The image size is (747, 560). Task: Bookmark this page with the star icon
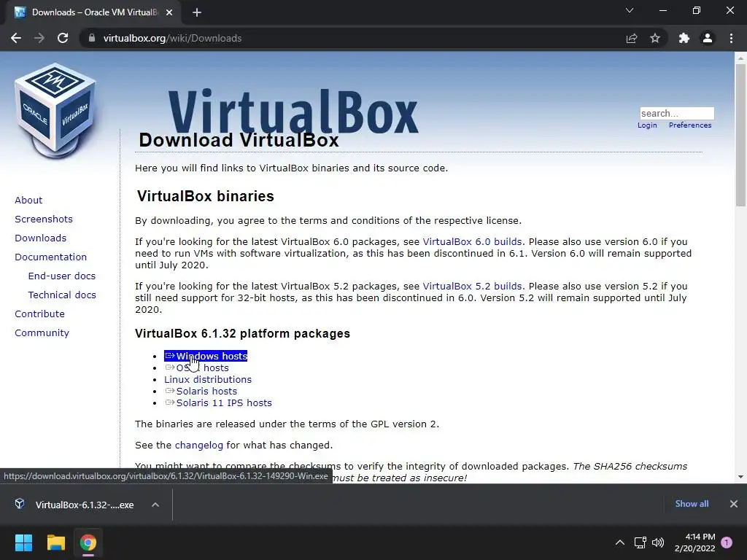click(655, 38)
